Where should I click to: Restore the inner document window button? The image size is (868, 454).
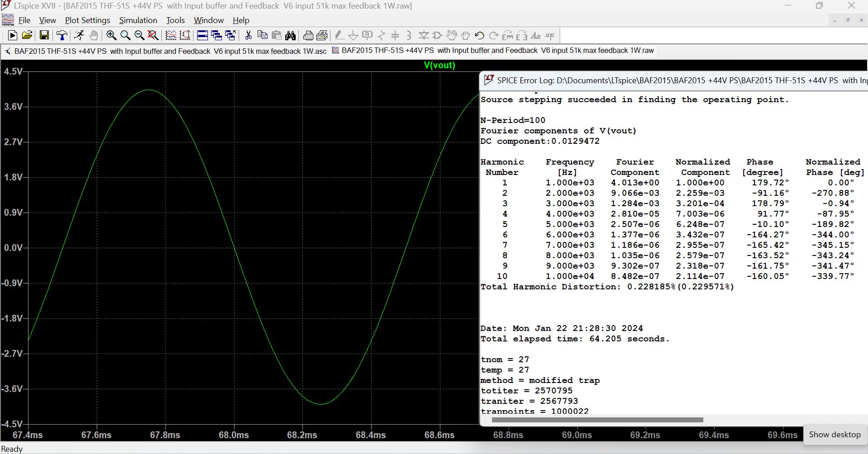pyautogui.click(x=848, y=20)
